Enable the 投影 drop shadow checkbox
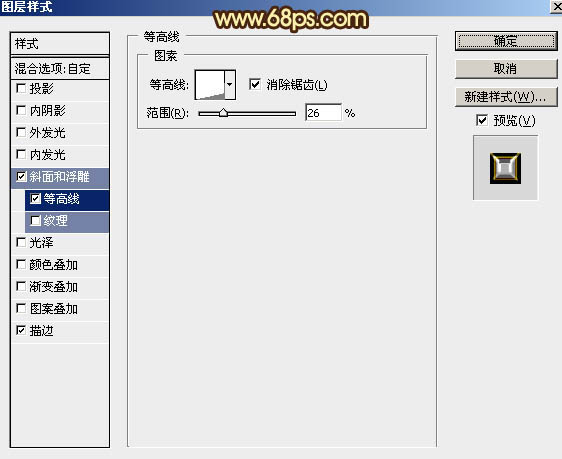Viewport: 562px width, 459px height. click(x=21, y=88)
